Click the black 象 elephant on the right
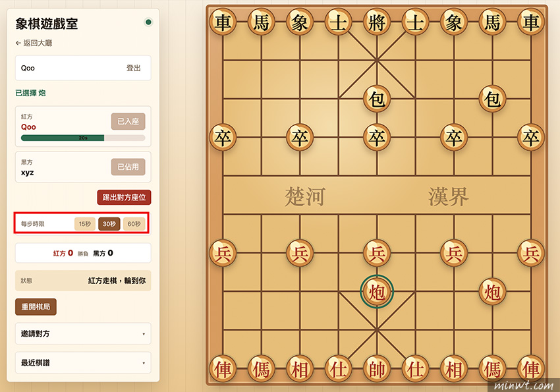 tap(454, 22)
